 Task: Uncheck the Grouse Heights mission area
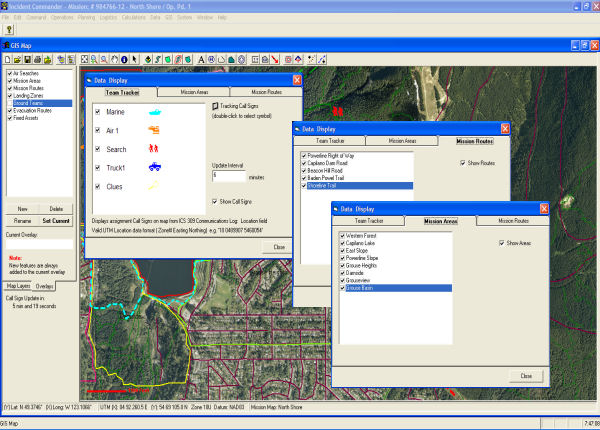coord(342,265)
